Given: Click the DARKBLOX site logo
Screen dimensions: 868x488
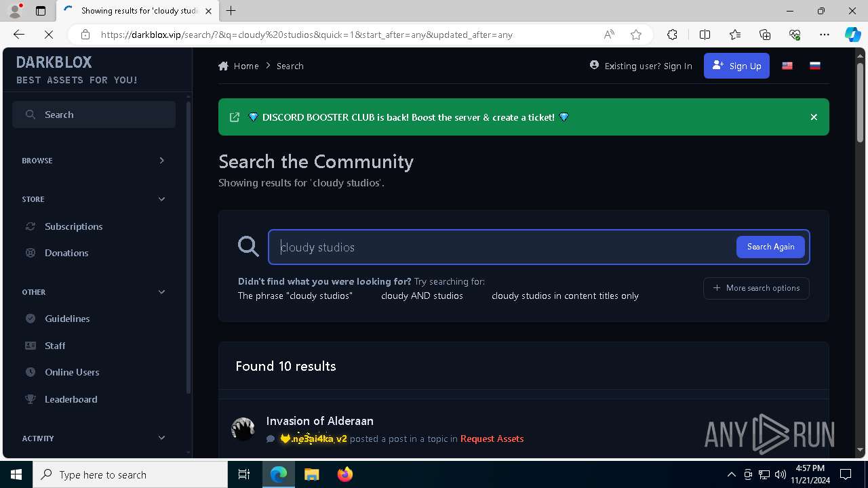Looking at the screenshot, I should click(54, 62).
